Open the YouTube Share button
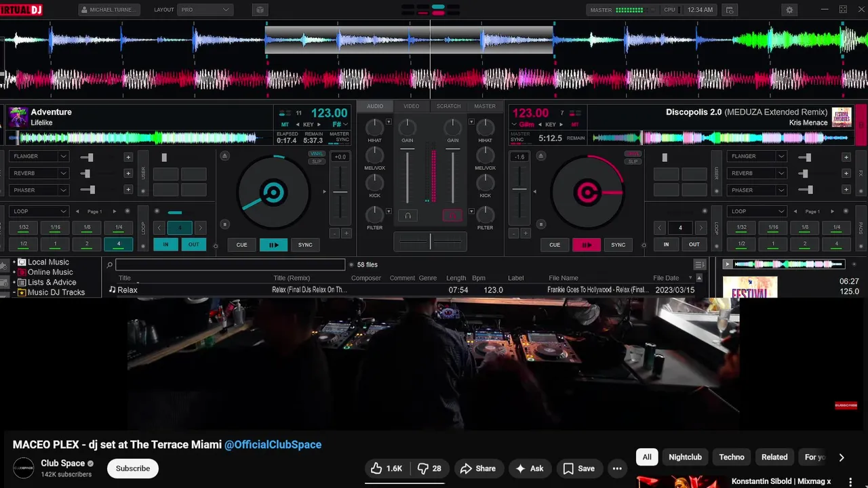868x488 pixels. [478, 468]
